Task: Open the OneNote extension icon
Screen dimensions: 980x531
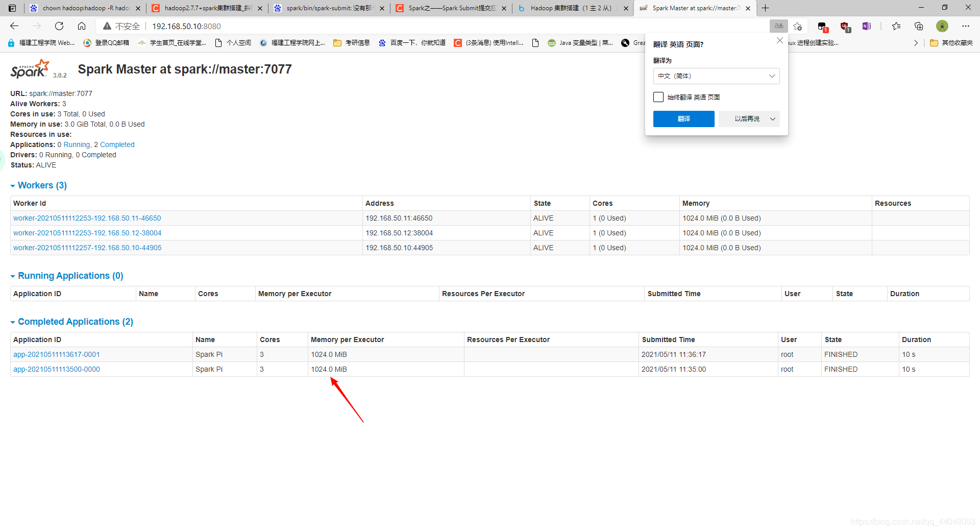Action: pyautogui.click(x=867, y=26)
